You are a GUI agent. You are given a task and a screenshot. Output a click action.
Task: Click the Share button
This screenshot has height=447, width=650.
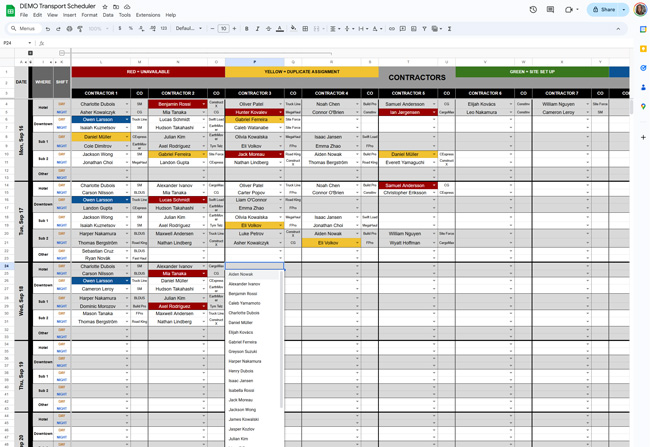[603, 10]
